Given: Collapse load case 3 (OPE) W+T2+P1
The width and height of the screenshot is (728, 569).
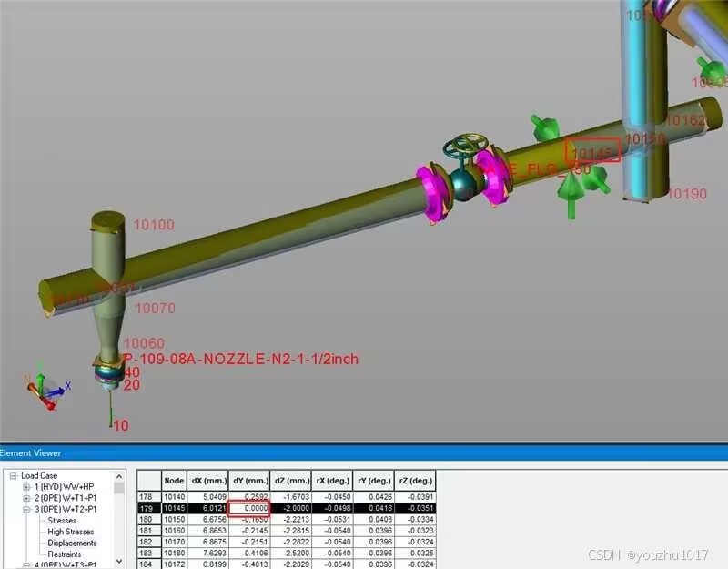Looking at the screenshot, I should [x=27, y=510].
